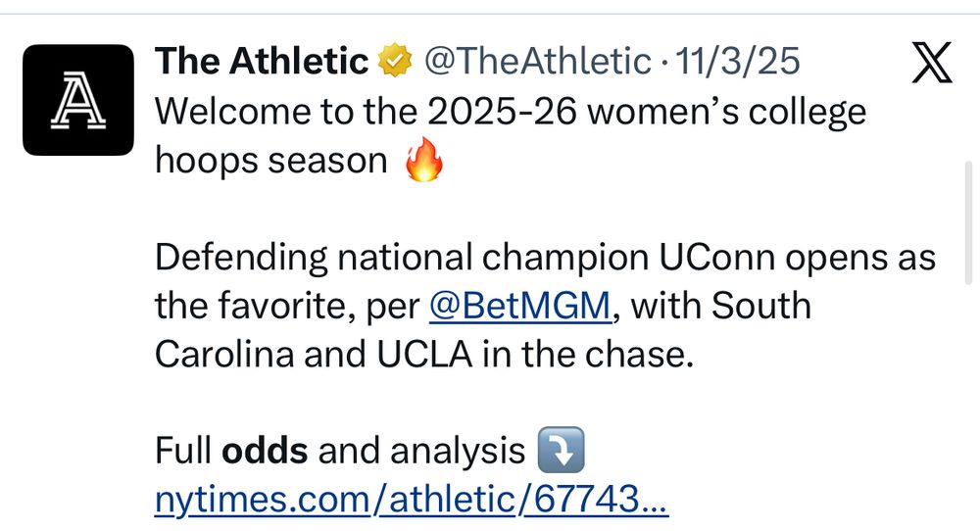This screenshot has height=531, width=980.
Task: Click the fire emoji after hoops season
Action: click(x=424, y=162)
